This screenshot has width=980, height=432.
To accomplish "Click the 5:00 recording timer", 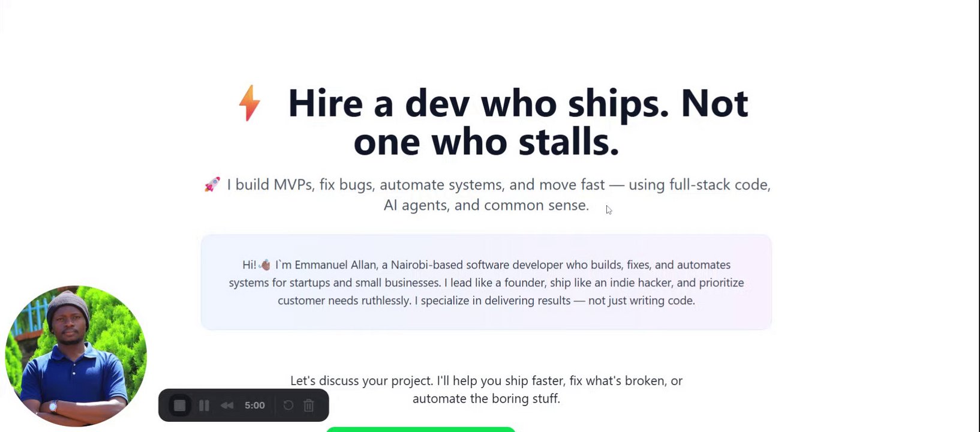I will [255, 406].
